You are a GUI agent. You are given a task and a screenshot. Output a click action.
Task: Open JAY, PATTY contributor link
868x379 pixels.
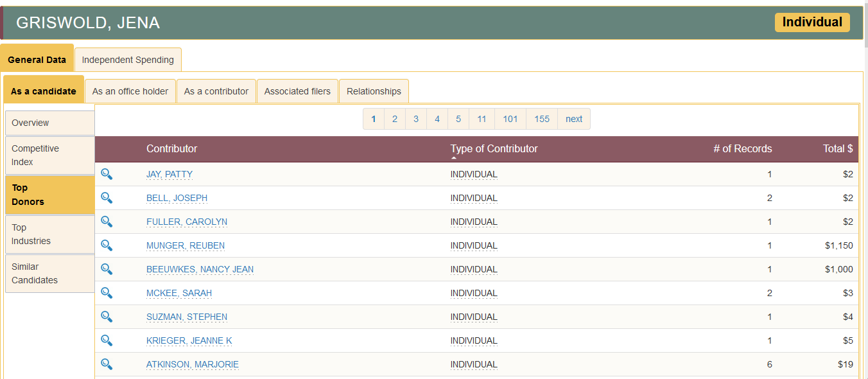(169, 174)
